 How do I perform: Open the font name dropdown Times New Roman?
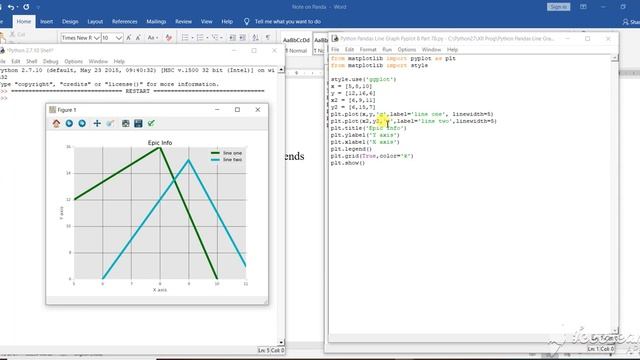pyautogui.click(x=96, y=38)
